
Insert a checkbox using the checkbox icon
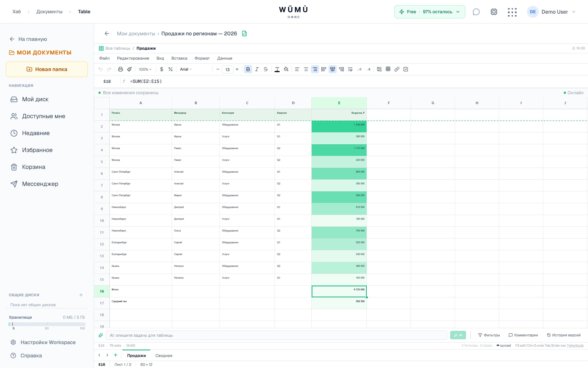coord(406,69)
